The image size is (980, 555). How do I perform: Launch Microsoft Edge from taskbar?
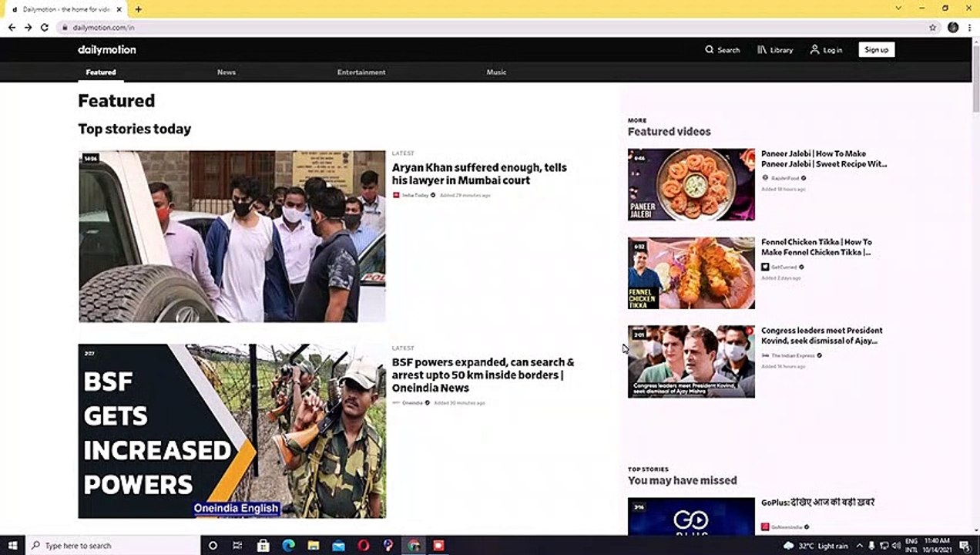coord(288,545)
